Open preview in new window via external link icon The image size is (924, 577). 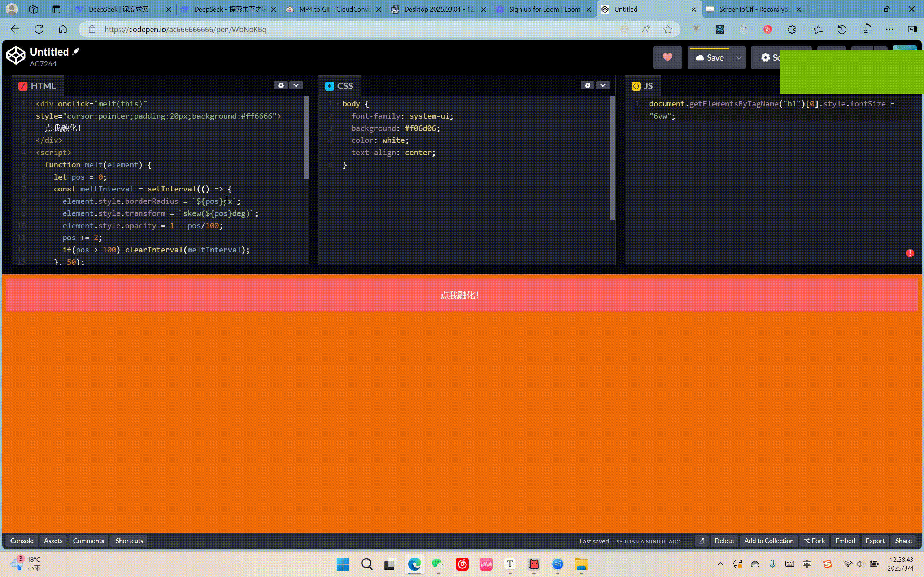pyautogui.click(x=701, y=541)
